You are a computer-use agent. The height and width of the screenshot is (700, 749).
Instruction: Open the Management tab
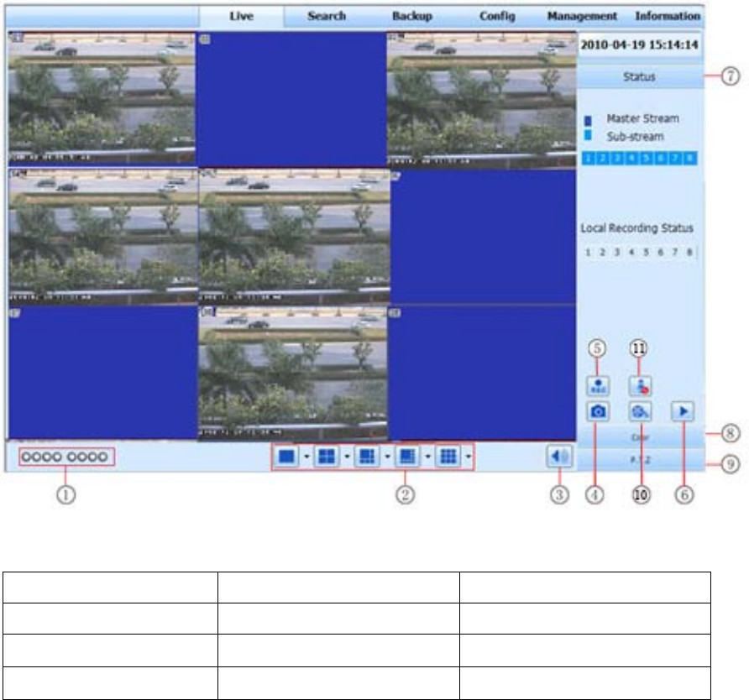(x=582, y=16)
